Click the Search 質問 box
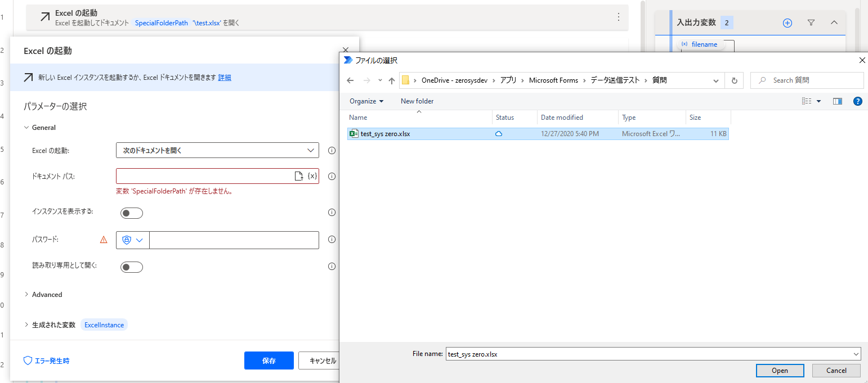Image resolution: width=868 pixels, height=383 pixels. click(x=807, y=80)
